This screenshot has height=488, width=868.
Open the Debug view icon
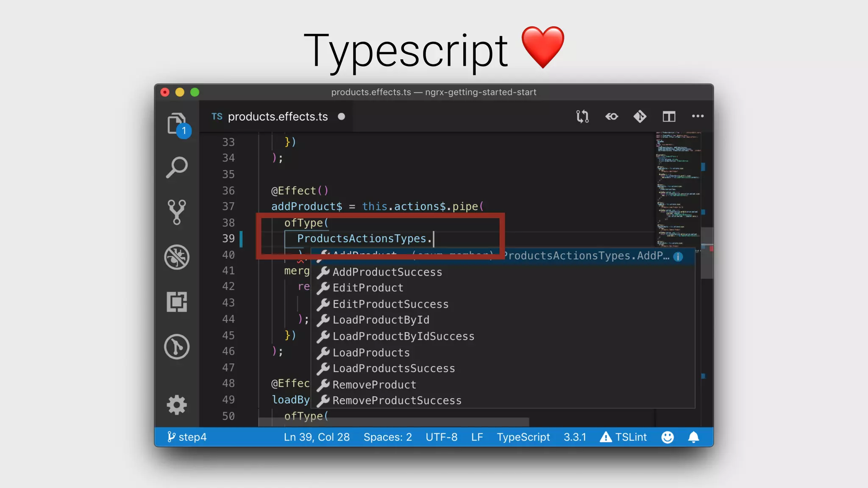177,257
